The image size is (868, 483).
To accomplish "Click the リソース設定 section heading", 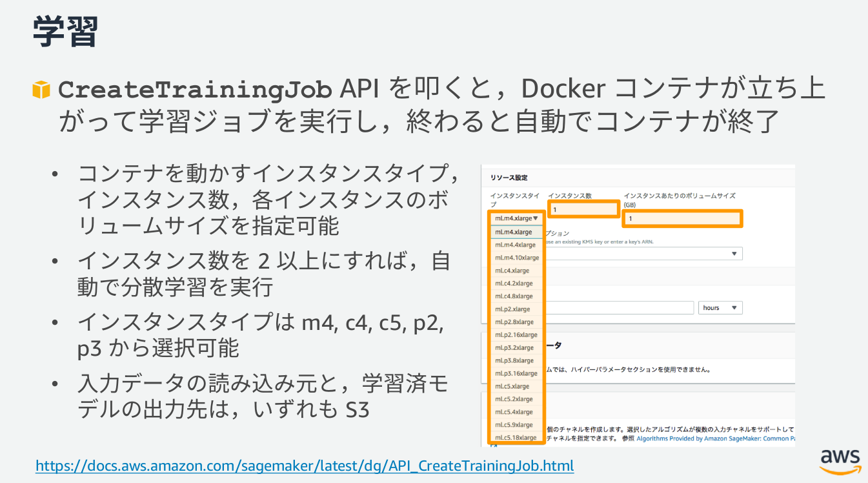I will [x=509, y=178].
